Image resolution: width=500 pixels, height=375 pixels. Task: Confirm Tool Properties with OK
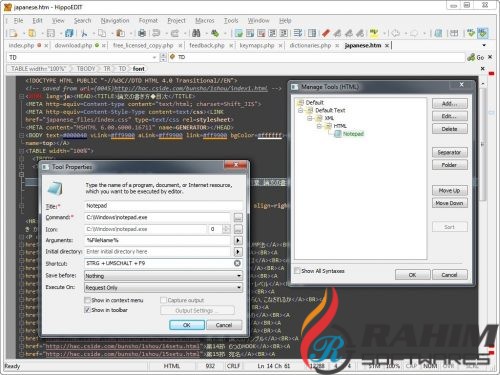pos(187,325)
